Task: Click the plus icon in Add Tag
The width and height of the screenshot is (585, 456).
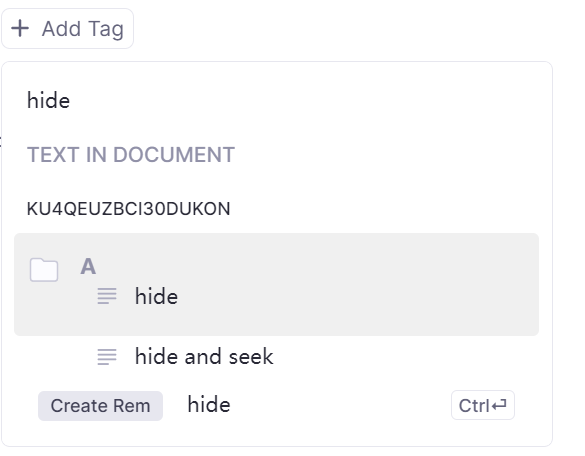Action: pyautogui.click(x=20, y=29)
